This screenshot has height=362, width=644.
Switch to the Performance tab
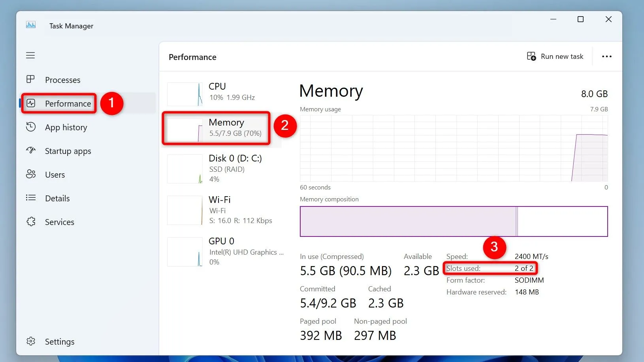click(68, 103)
